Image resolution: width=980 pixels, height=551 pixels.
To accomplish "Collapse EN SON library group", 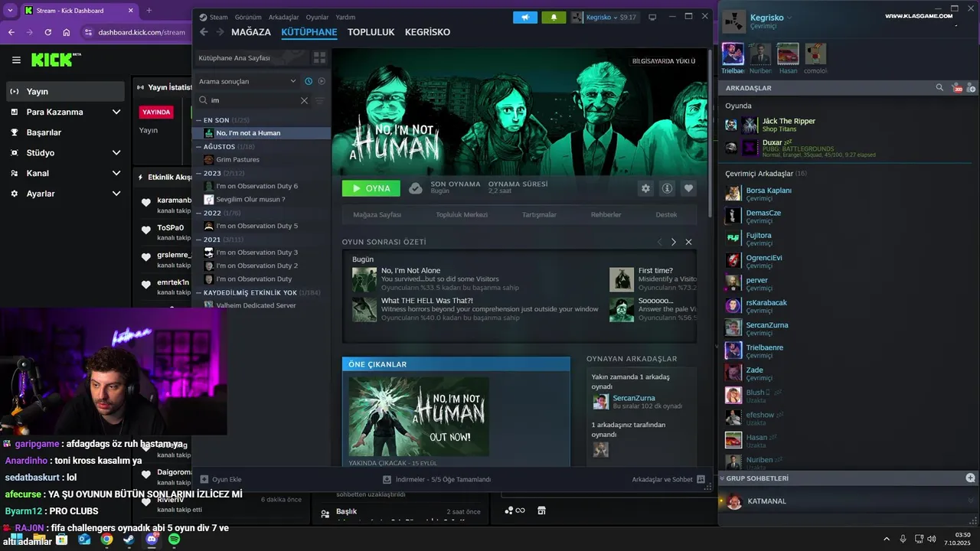I will tap(199, 120).
